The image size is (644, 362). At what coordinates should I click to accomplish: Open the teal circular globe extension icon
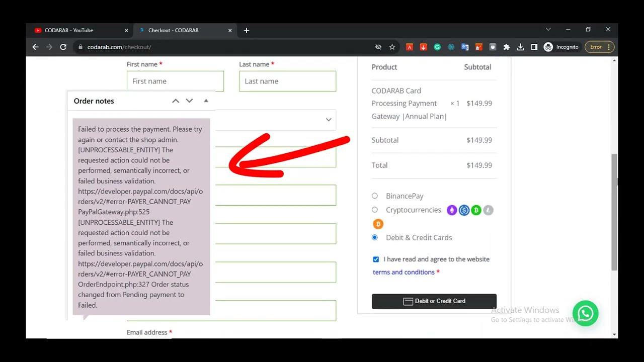(x=451, y=47)
